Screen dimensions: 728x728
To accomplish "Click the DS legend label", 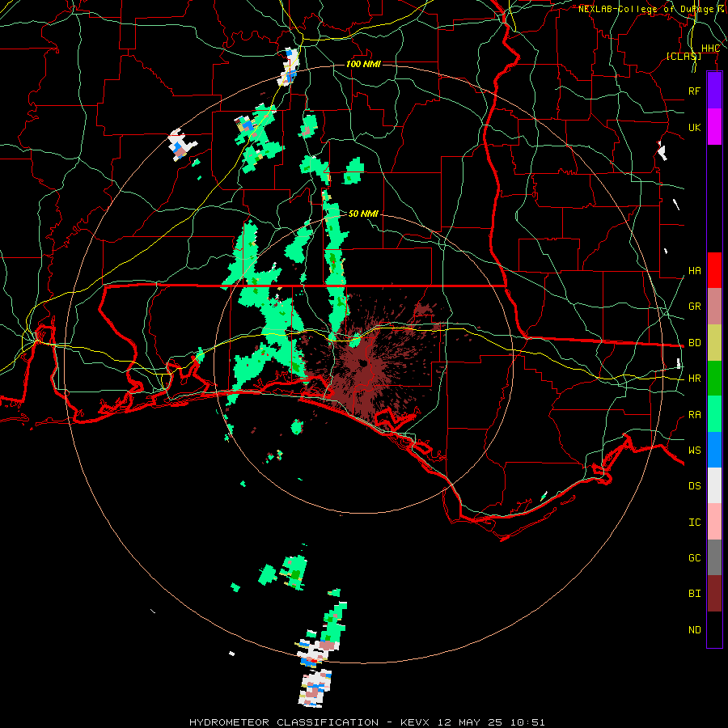I will (x=695, y=486).
